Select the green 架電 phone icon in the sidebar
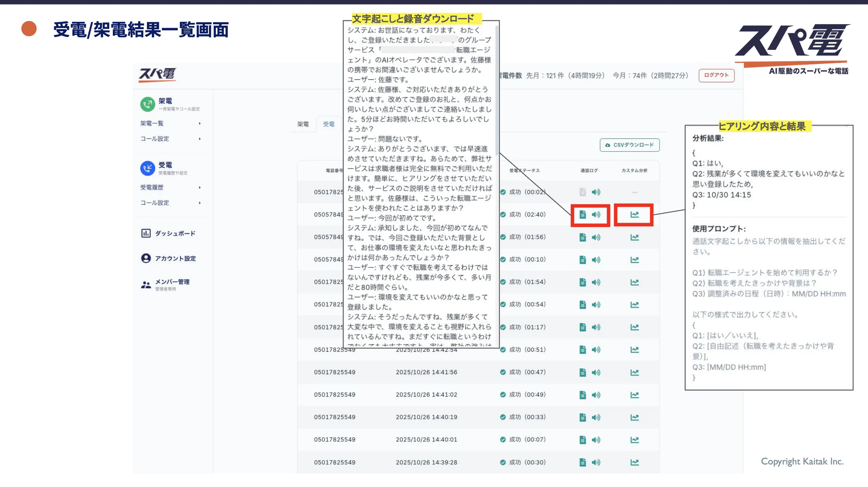 click(x=147, y=104)
